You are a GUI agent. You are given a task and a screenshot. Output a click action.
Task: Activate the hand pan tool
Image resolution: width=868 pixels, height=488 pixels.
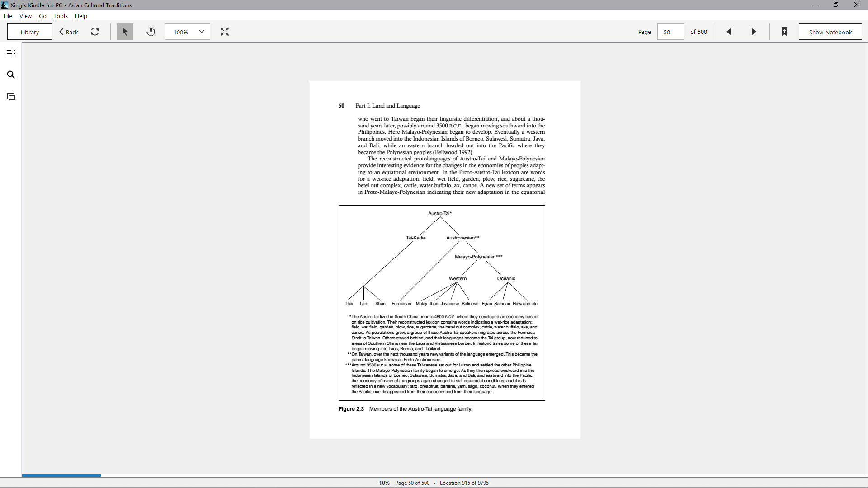point(151,32)
